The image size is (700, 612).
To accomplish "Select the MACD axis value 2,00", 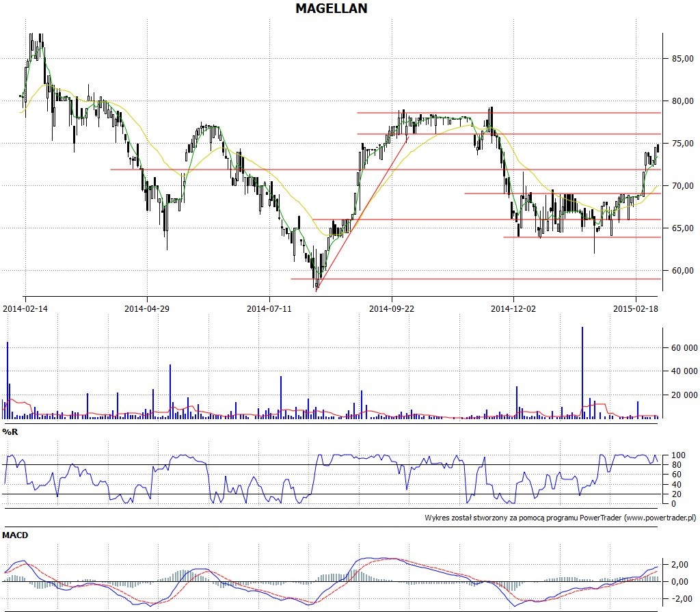I will click(x=680, y=565).
